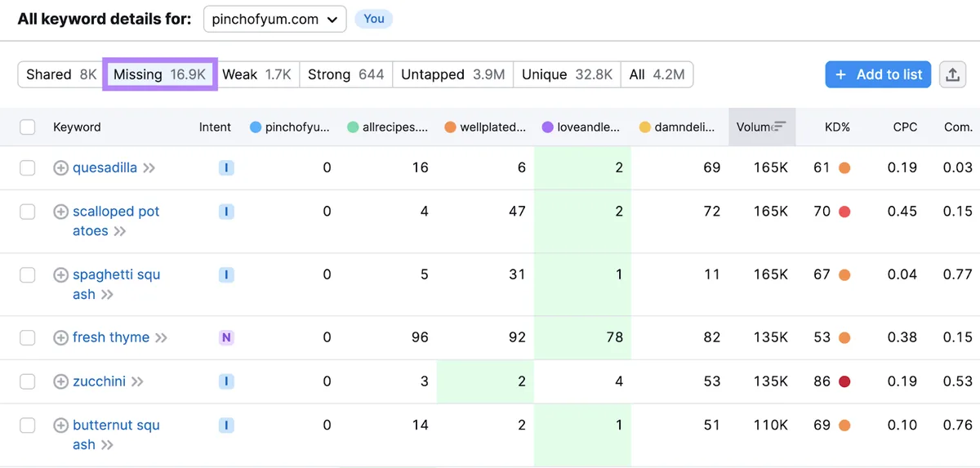Click butternut squash volume 110K
Screen dimensions: 980x468
click(x=771, y=426)
